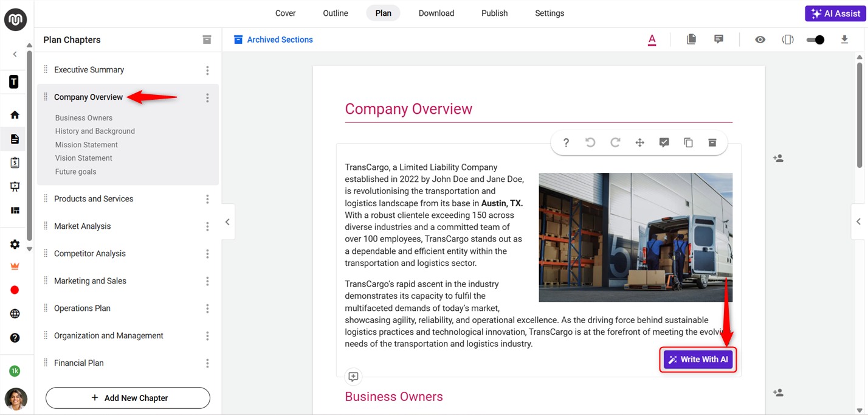Toggle preview eye icon
Screen dimensions: 868x415
point(760,40)
